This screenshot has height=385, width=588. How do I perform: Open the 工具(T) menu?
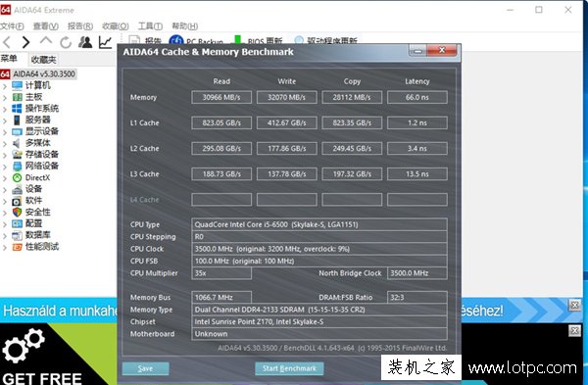click(150, 26)
